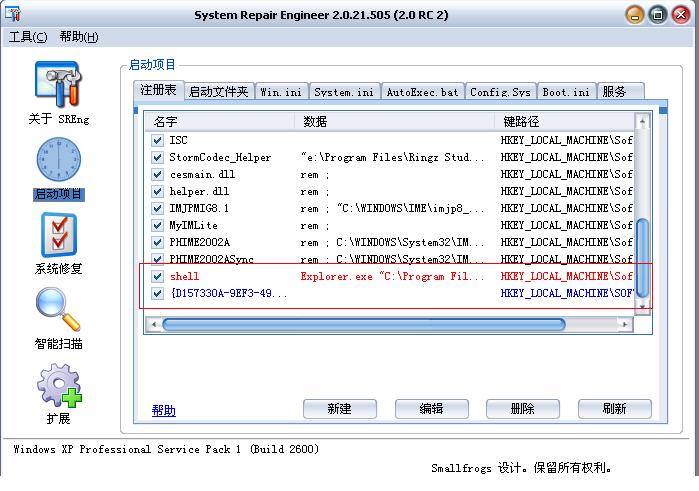Open the 系统修复 checklist icon
This screenshot has width=699, height=491.
tap(58, 234)
